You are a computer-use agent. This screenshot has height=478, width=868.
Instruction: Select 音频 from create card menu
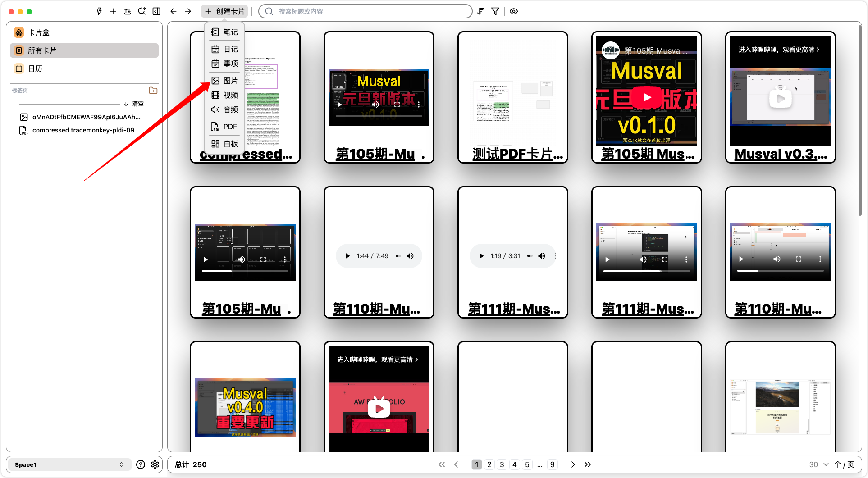tap(224, 109)
